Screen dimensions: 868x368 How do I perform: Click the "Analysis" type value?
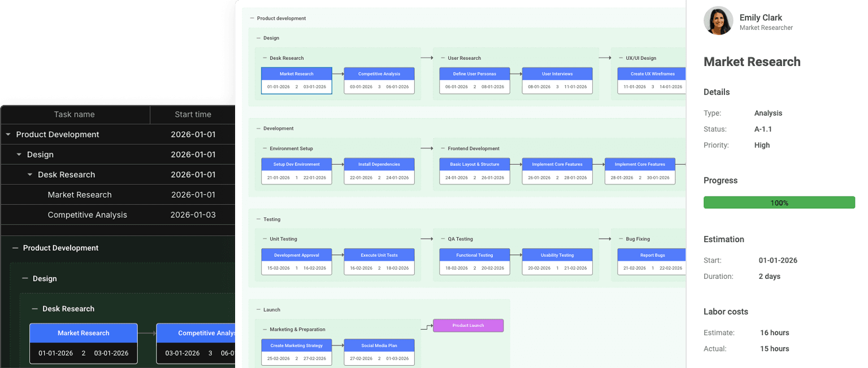pos(769,113)
